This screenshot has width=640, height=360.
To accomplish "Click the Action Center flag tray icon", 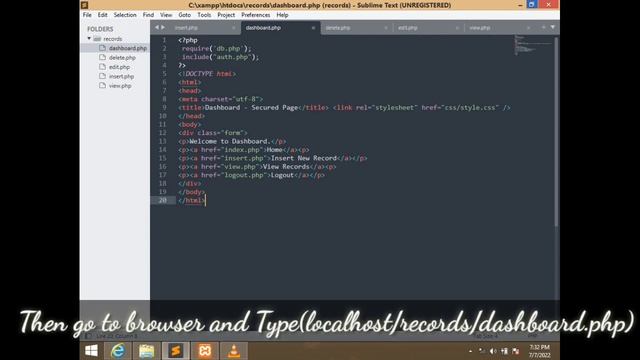I will [x=516, y=351].
